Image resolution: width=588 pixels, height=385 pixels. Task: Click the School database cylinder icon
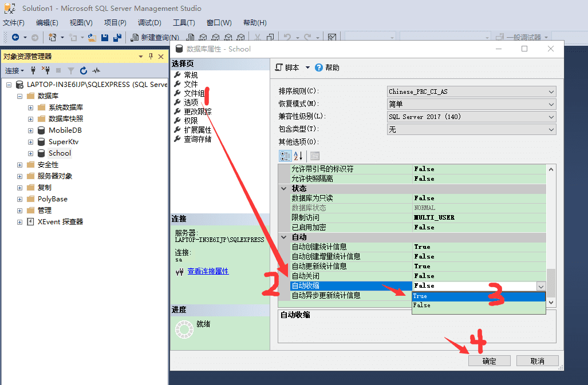click(41, 153)
